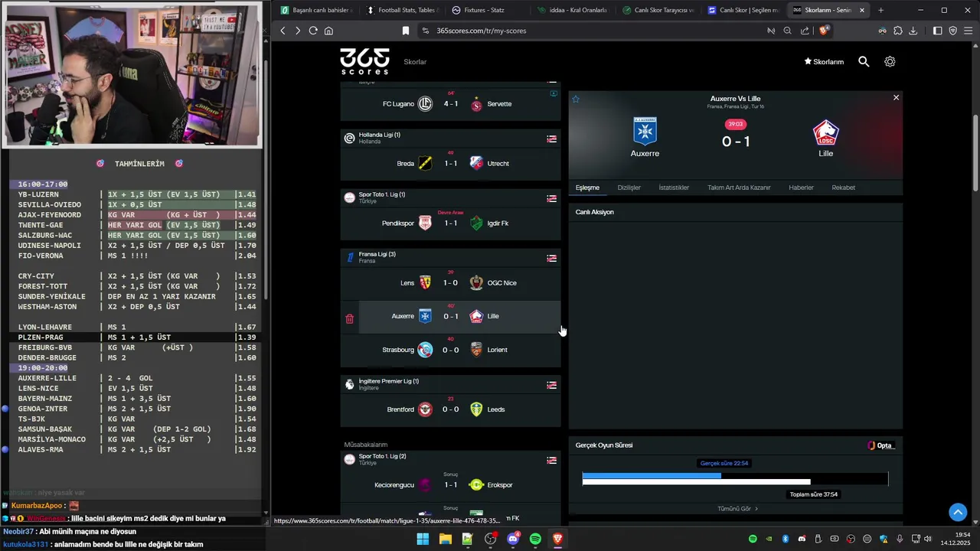The height and width of the screenshot is (551, 980).
Task: Click the Lens club crest
Action: [425, 283]
